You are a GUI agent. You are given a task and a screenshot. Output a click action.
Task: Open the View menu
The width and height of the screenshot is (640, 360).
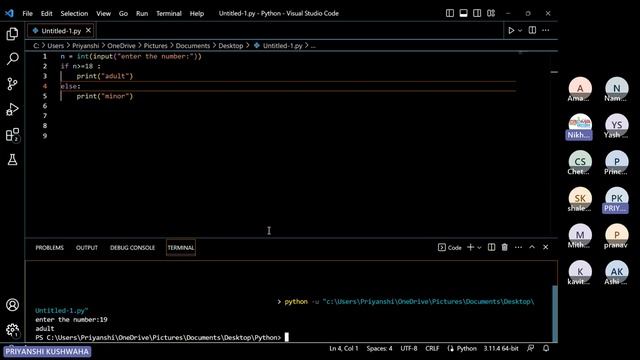point(103,13)
